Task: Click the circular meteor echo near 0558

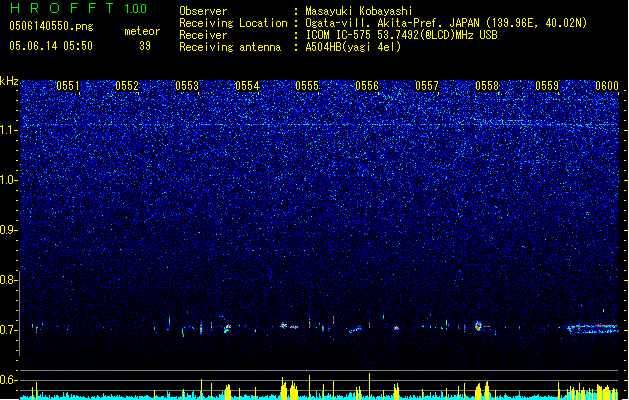Action: 478,325
